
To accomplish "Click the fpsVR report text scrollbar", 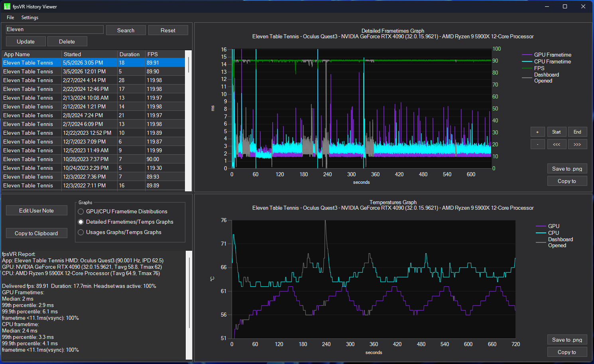I will point(189,305).
